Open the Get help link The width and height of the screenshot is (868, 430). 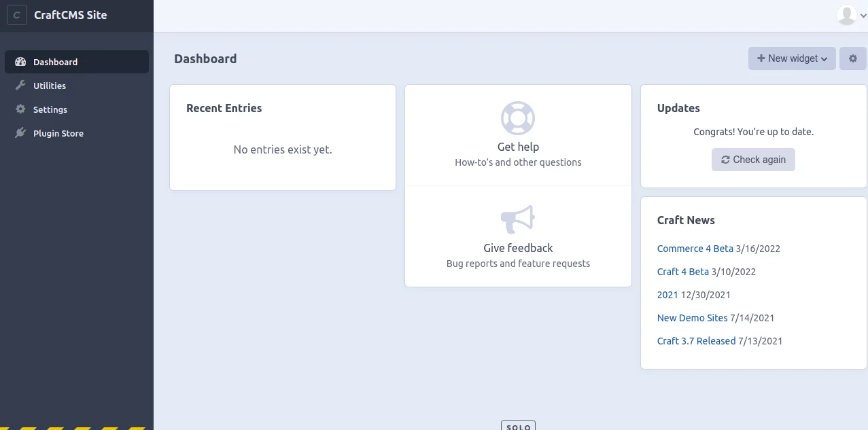518,147
